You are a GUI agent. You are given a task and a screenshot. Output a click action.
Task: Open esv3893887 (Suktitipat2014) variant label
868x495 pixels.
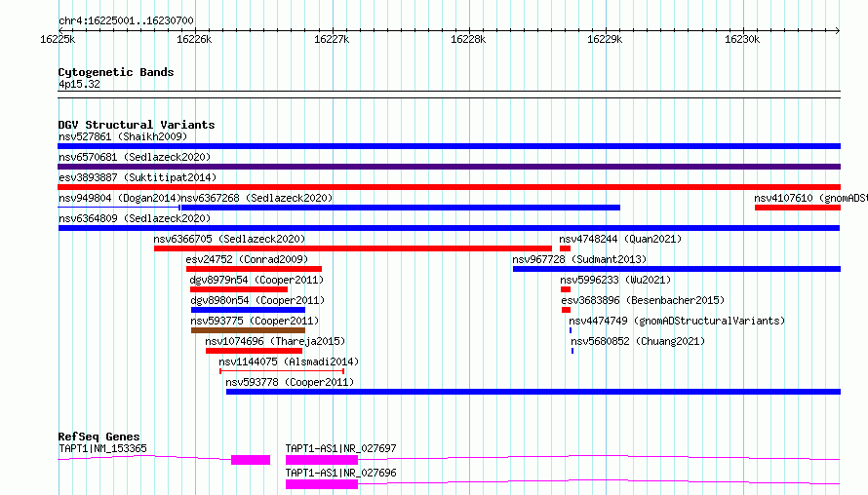[x=138, y=177]
